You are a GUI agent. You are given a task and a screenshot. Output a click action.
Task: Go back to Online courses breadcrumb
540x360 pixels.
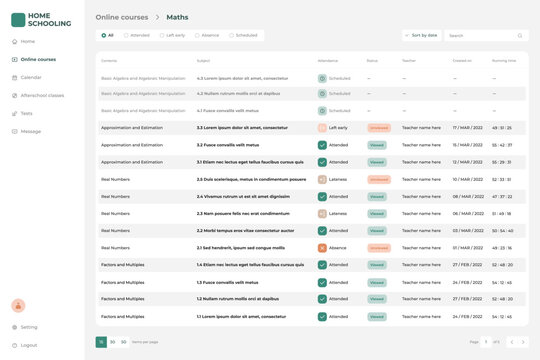[122, 17]
